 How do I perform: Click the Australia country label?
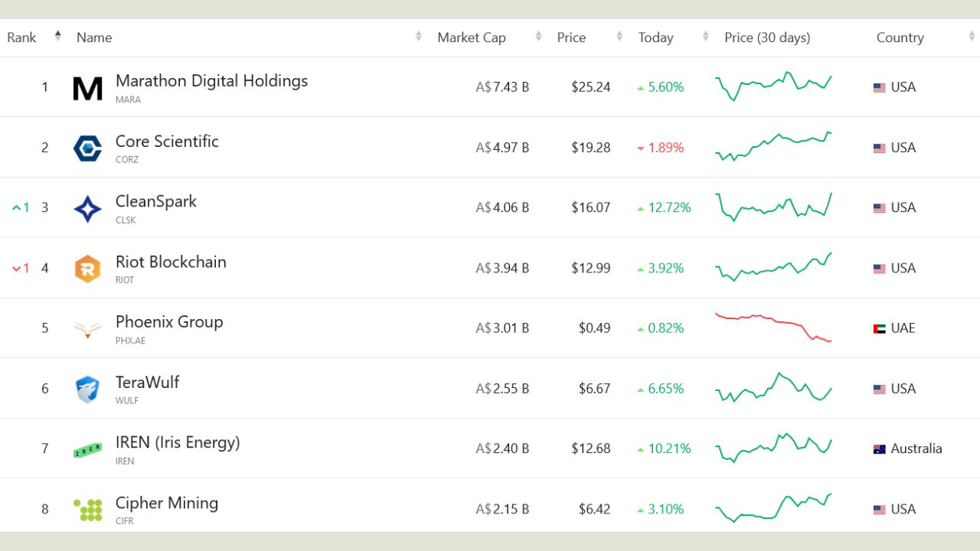[916, 449]
